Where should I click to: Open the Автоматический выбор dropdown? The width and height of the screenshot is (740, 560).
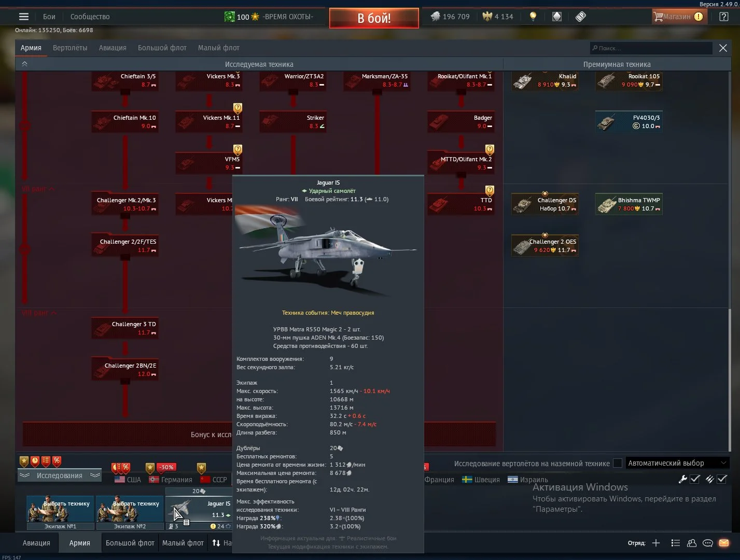677,463
